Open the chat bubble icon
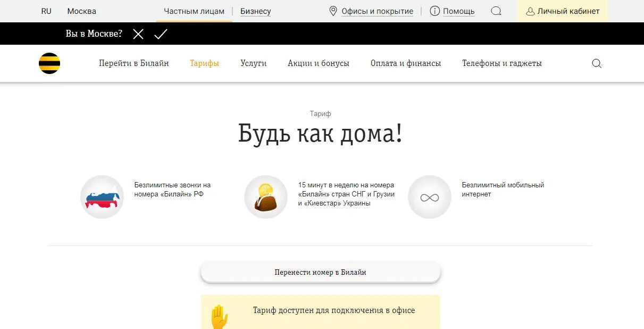Viewport: 644px width, 329px height. tap(496, 11)
